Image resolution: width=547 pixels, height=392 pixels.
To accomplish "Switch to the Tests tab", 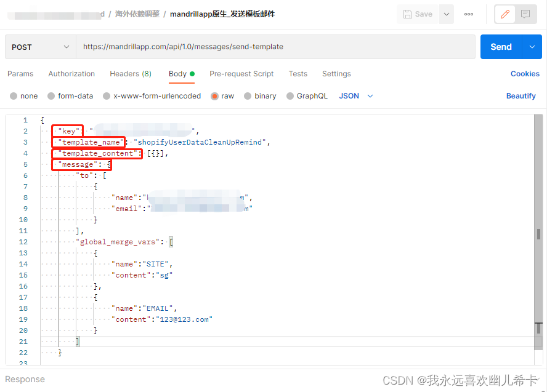I will point(298,73).
